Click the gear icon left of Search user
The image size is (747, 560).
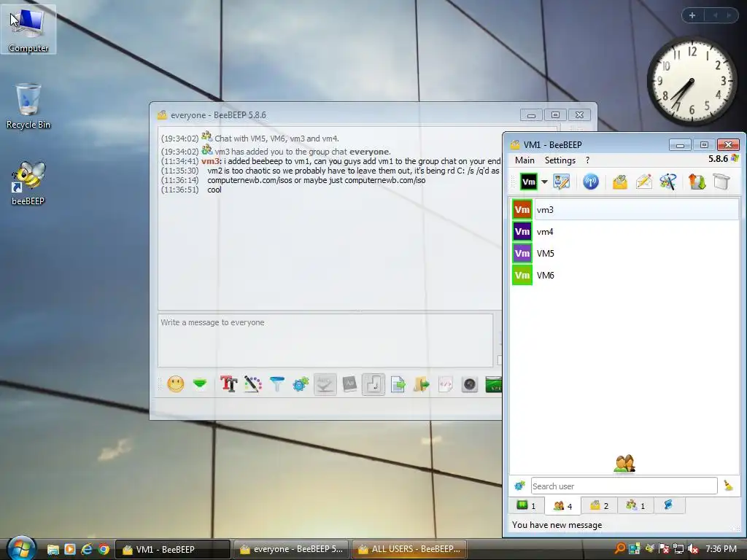pyautogui.click(x=519, y=486)
